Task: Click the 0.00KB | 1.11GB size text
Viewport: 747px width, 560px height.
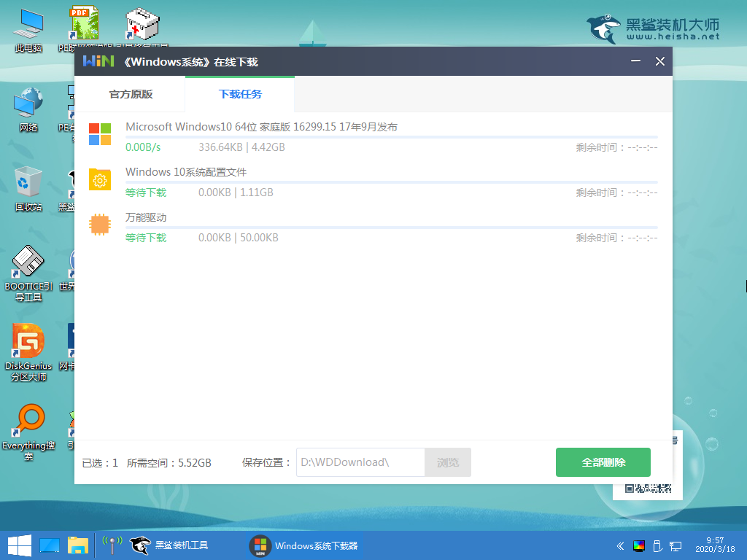Action: (x=236, y=192)
